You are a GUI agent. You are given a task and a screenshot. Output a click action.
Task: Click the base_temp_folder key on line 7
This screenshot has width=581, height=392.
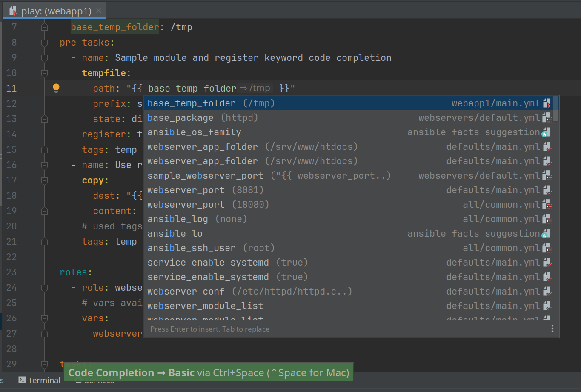114,27
